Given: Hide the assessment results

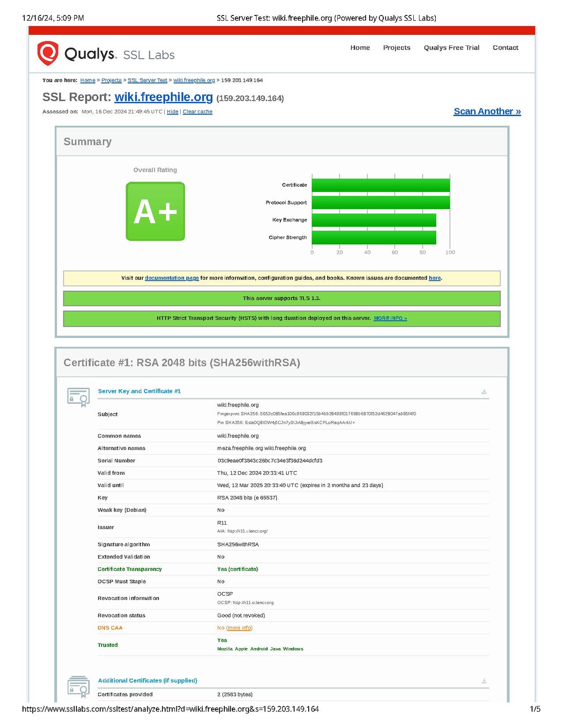Looking at the screenshot, I should click(172, 112).
